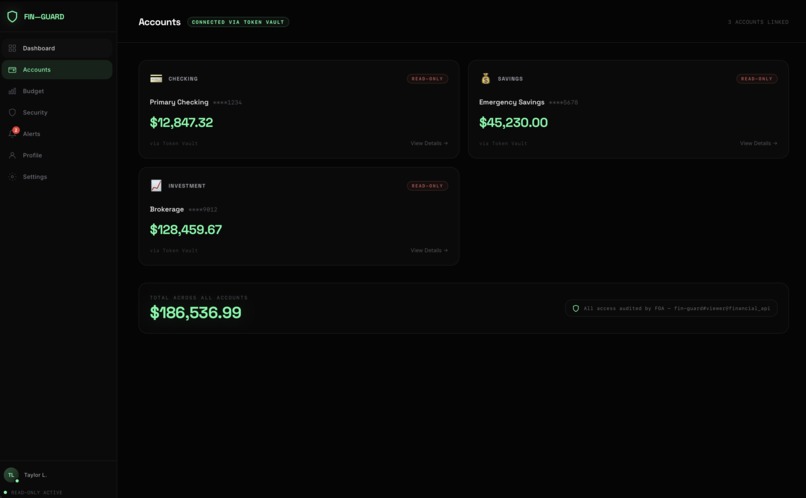Click the $12,847.32 balance
The image size is (806, 498).
181,122
